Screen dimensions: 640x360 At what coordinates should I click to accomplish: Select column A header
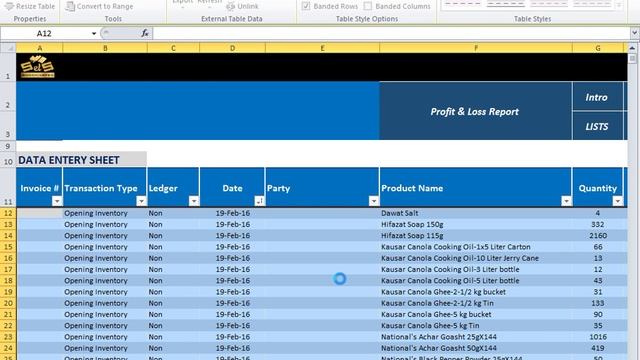coord(40,48)
